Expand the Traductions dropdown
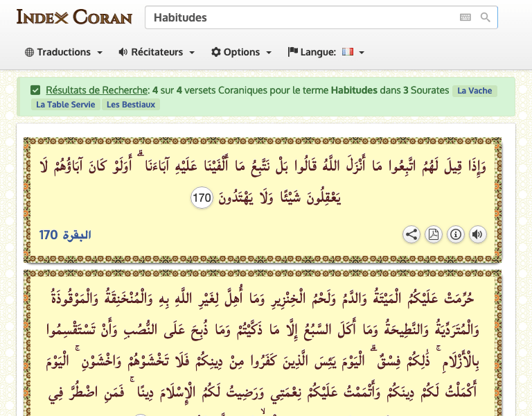 tap(64, 52)
